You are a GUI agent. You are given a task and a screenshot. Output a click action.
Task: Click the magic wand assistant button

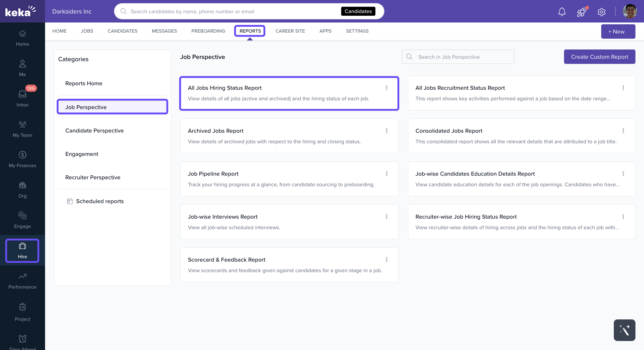(x=624, y=330)
